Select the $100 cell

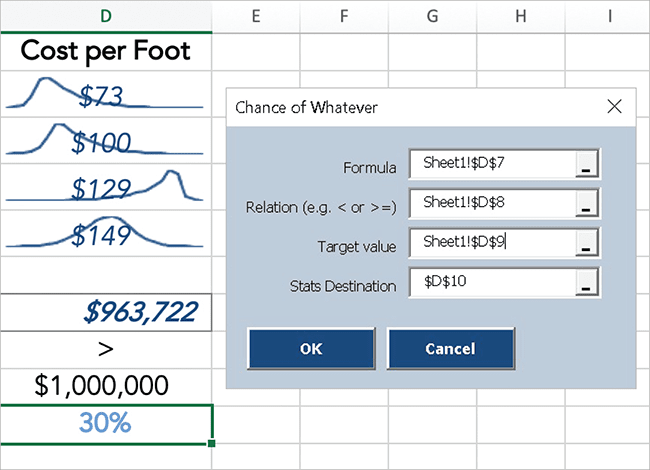(x=106, y=141)
